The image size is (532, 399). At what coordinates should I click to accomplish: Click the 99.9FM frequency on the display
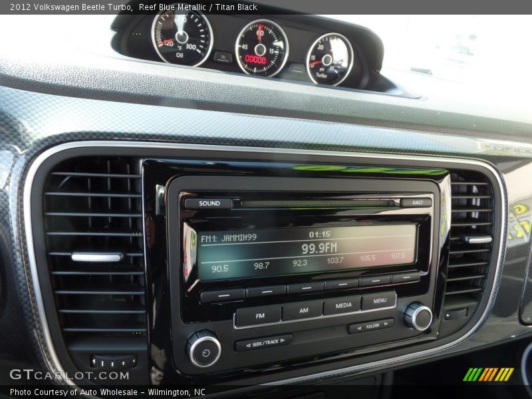(319, 248)
